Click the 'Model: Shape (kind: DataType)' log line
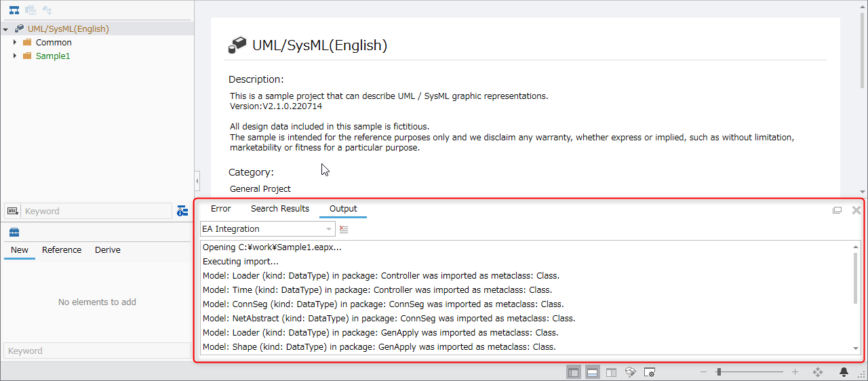The image size is (868, 381). click(379, 347)
